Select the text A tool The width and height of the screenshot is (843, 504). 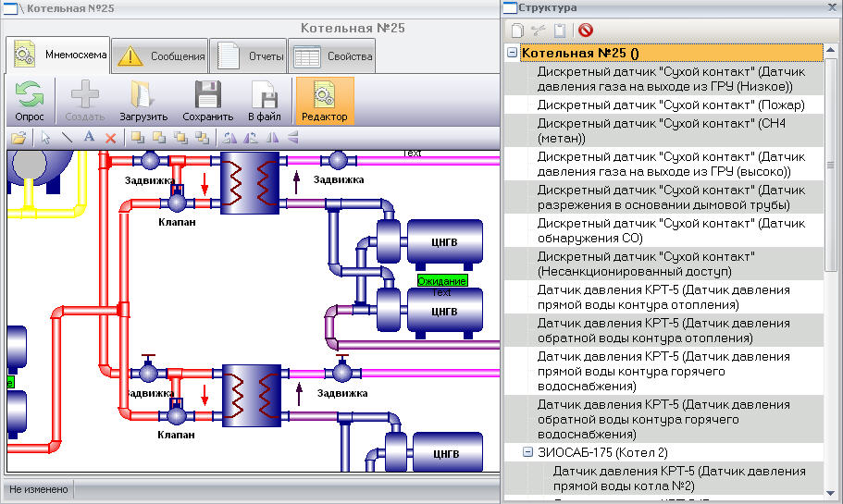coord(89,137)
